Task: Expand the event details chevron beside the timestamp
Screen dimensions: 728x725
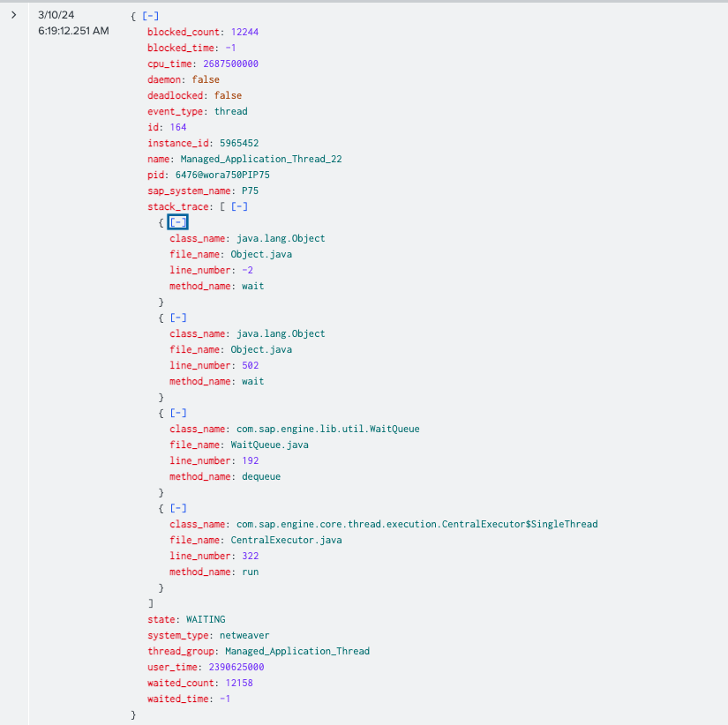Action: coord(13,15)
